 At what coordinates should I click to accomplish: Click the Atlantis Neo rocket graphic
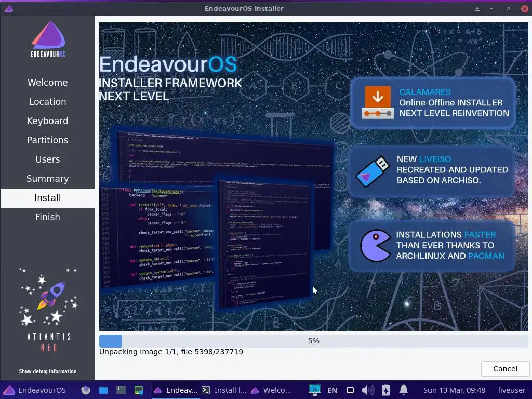48,296
